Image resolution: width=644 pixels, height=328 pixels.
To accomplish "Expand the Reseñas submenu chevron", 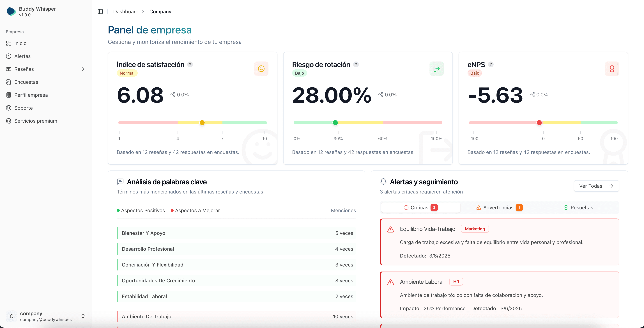I will (x=83, y=69).
